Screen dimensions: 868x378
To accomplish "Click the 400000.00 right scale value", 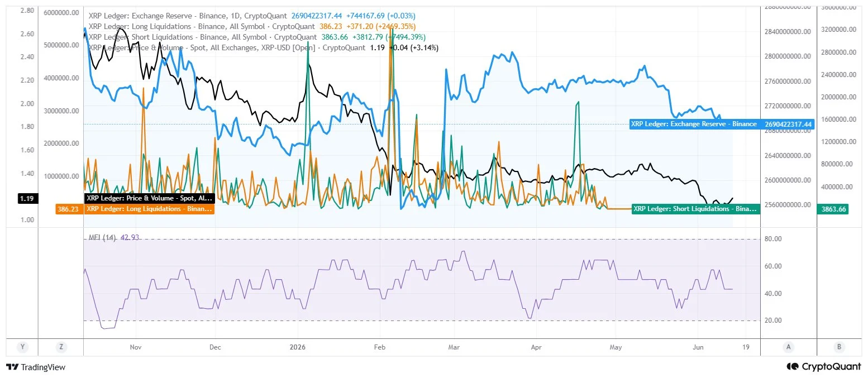I will coord(838,186).
